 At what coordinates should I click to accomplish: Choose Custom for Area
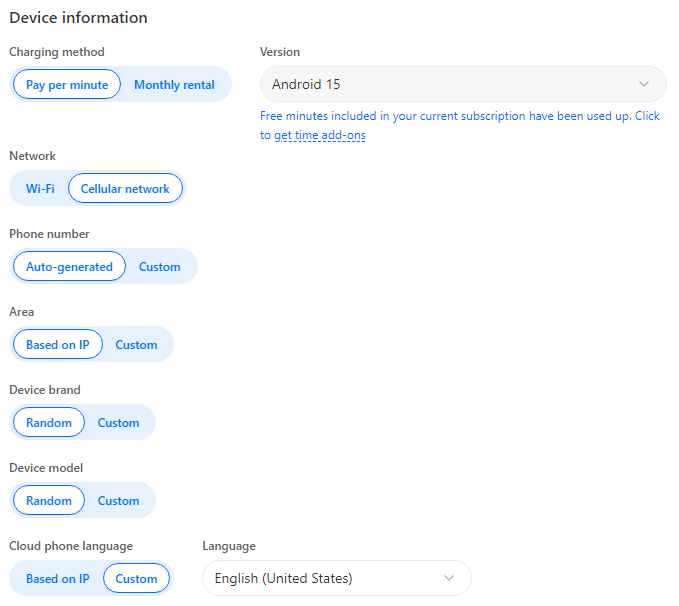(136, 344)
